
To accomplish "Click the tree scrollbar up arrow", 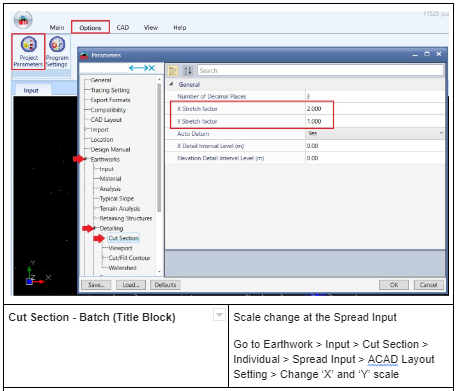I will [x=159, y=79].
